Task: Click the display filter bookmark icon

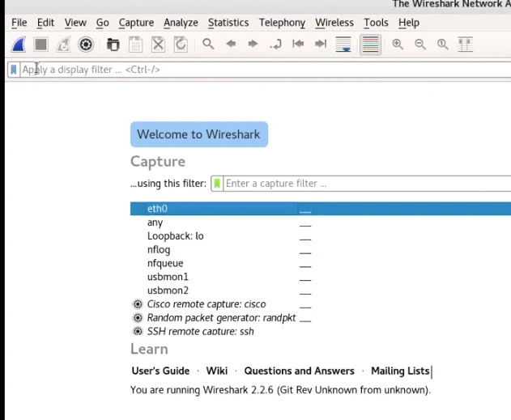Action: click(14, 70)
